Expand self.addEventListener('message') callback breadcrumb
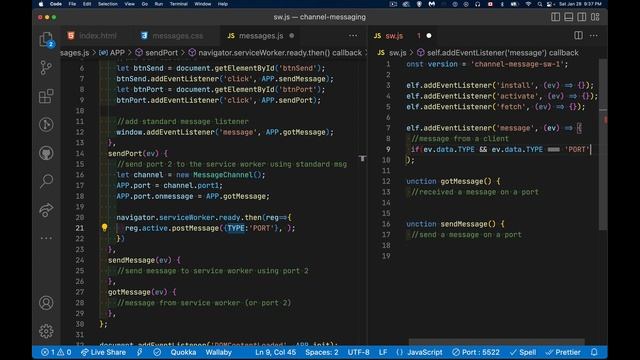640x360 pixels. [498, 53]
